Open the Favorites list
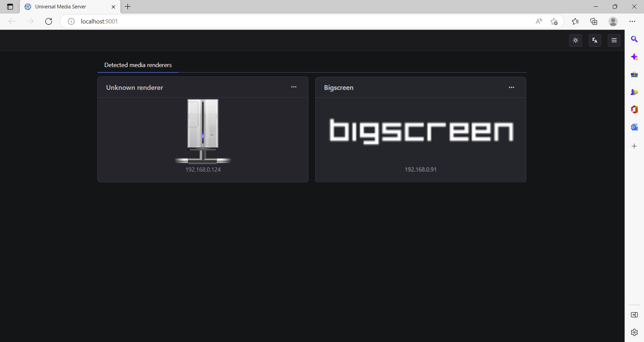 pyautogui.click(x=575, y=21)
